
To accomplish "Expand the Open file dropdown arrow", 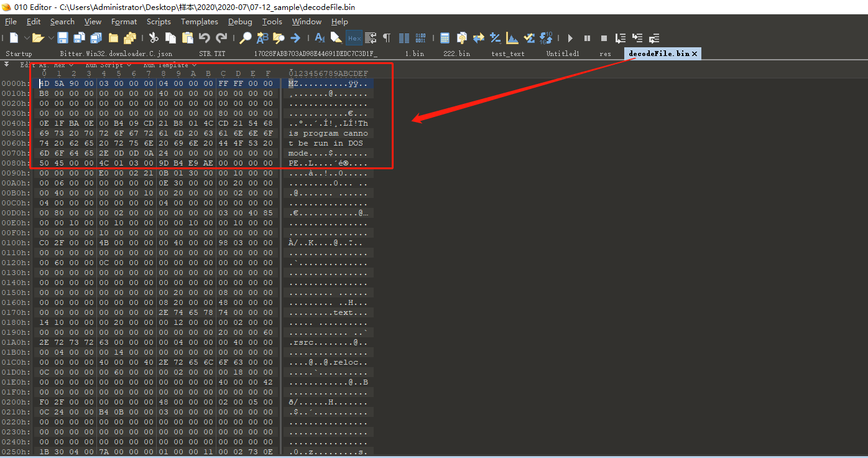I will [x=51, y=39].
